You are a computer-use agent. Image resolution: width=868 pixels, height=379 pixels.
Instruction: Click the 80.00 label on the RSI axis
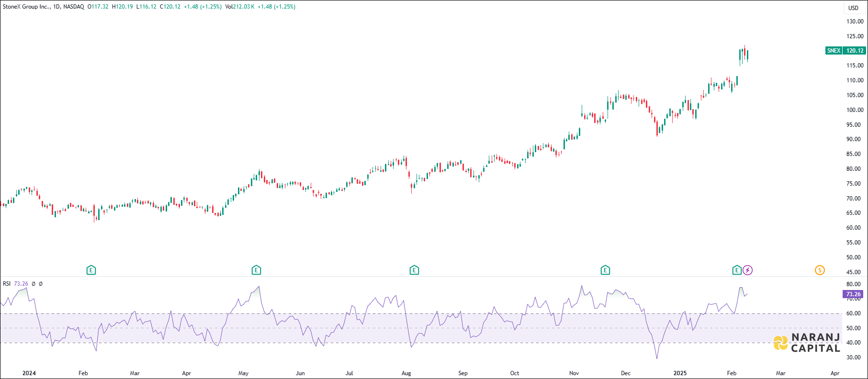pos(854,284)
